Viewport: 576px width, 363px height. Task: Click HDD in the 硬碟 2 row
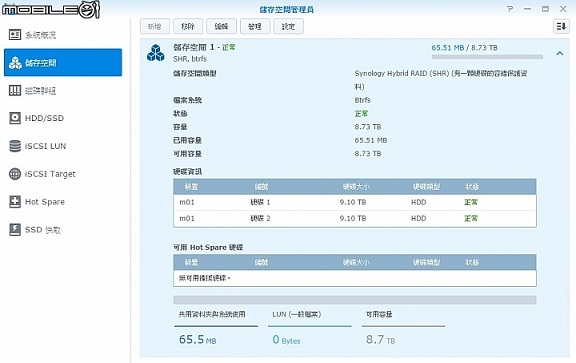419,218
